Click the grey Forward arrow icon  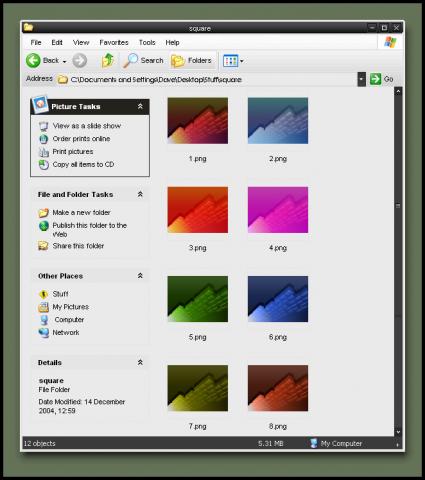point(80,61)
